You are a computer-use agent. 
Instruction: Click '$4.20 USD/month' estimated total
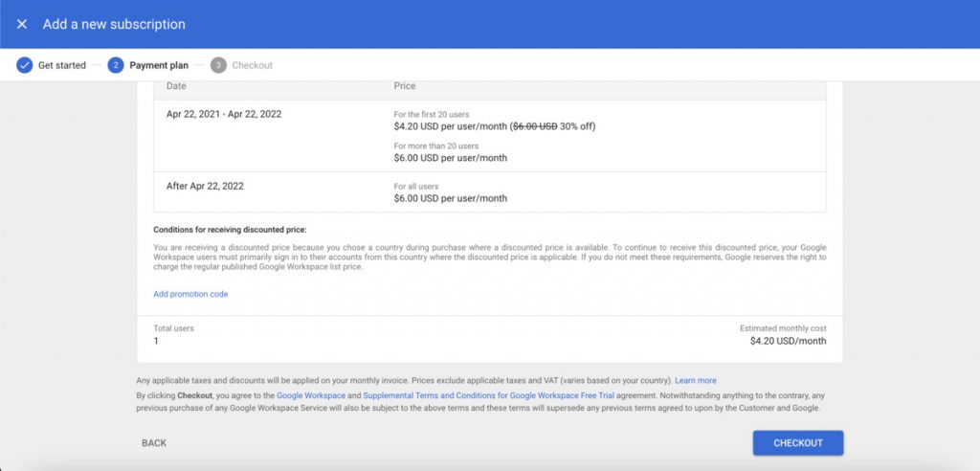point(789,341)
